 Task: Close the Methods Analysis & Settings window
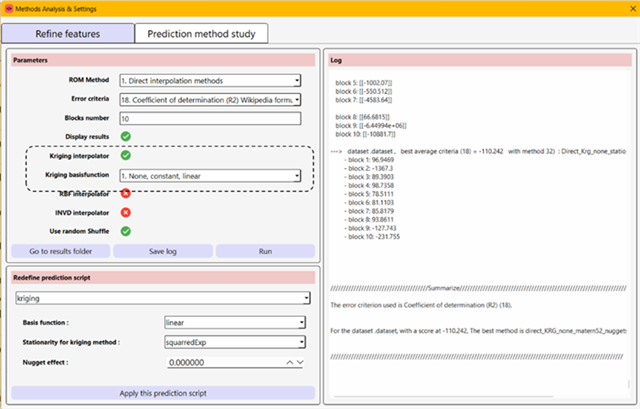click(633, 9)
